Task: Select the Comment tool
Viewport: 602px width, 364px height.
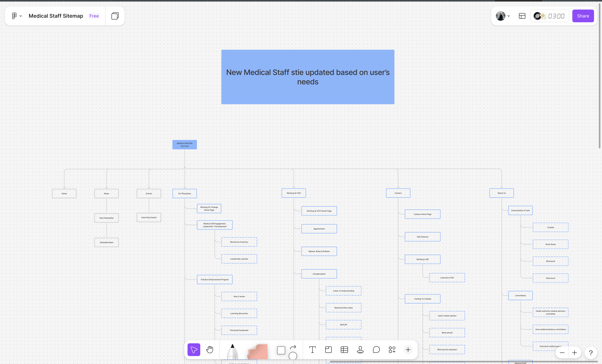Action: 376,350
